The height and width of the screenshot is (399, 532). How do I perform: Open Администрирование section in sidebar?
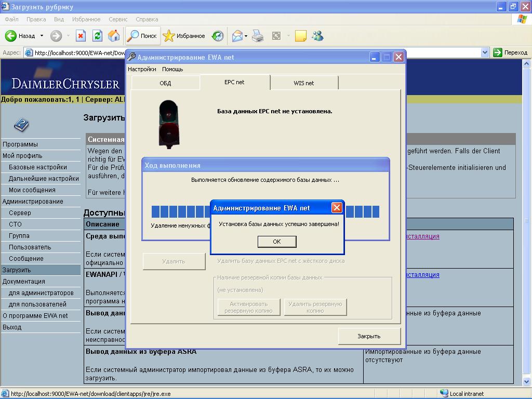(x=33, y=202)
